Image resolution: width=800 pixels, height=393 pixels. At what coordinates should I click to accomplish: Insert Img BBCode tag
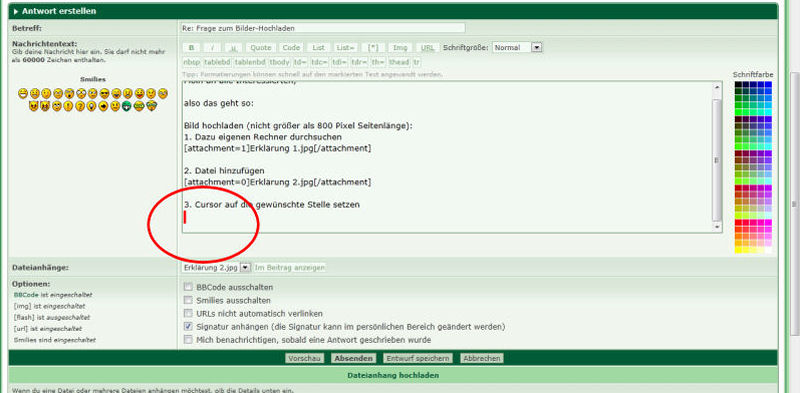pos(401,47)
